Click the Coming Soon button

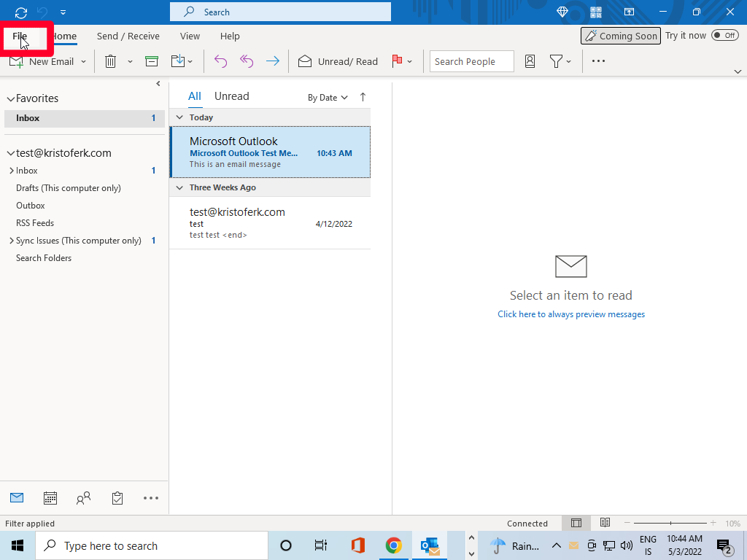620,36
